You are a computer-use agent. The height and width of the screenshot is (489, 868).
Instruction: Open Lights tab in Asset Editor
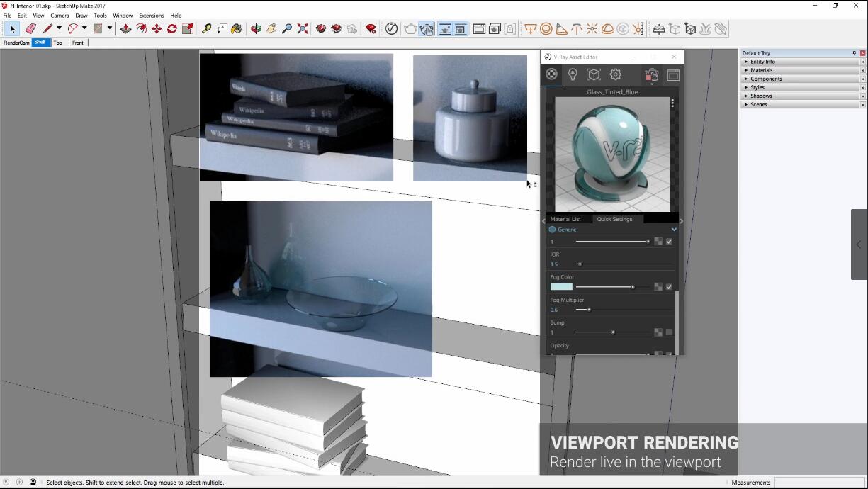pyautogui.click(x=573, y=74)
